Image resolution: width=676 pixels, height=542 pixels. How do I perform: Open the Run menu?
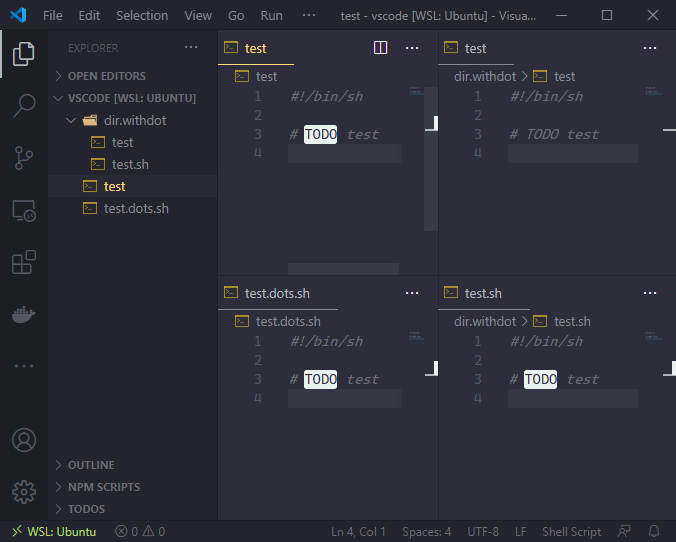pyautogui.click(x=272, y=16)
